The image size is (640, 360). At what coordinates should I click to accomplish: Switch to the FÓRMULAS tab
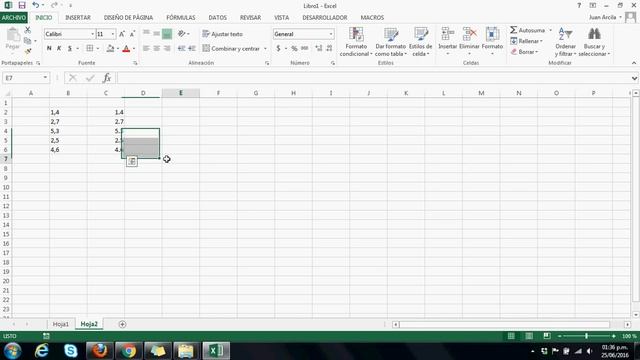[x=180, y=18]
